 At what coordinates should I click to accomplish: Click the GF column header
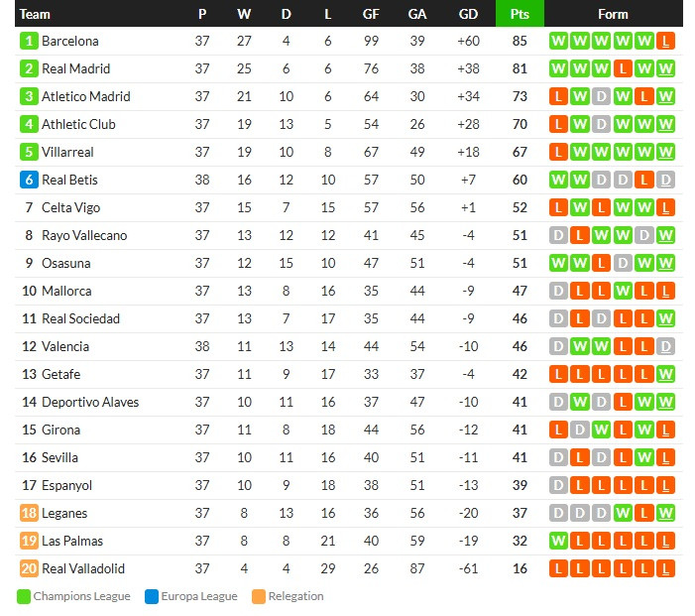pyautogui.click(x=371, y=14)
